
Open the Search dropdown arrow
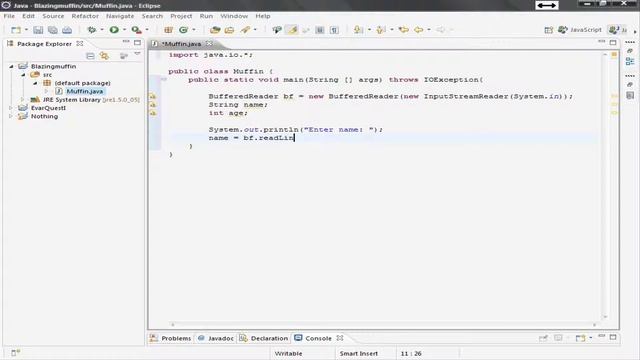click(x=255, y=30)
